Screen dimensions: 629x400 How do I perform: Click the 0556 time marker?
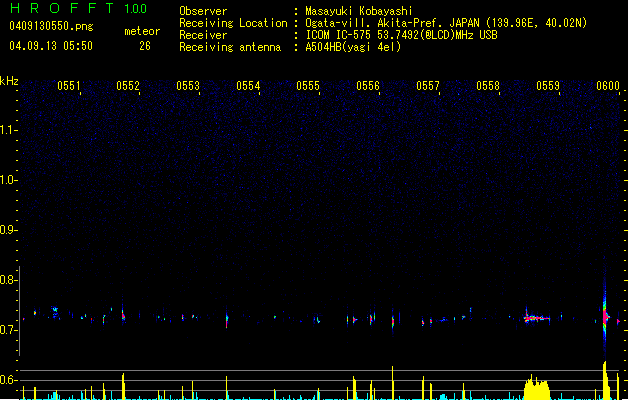(x=368, y=86)
